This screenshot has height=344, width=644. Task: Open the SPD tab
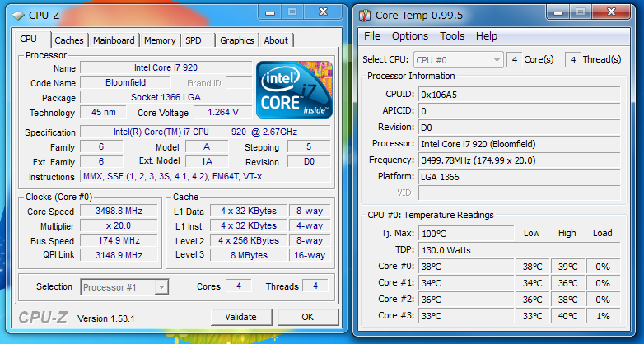(194, 40)
